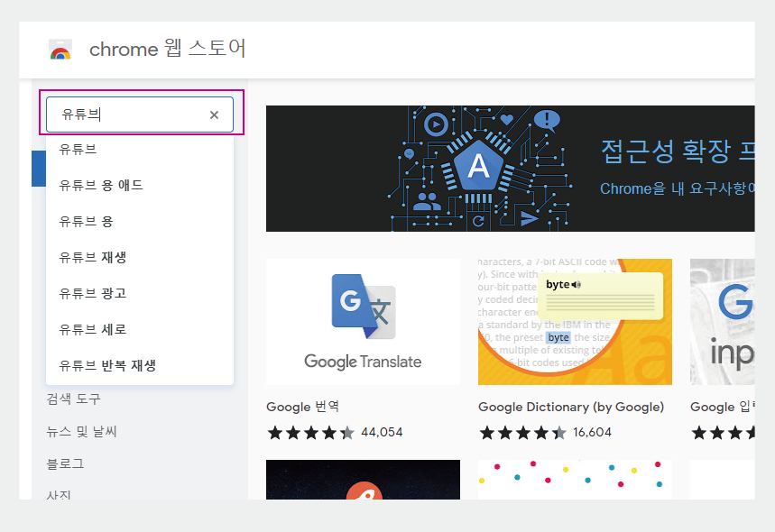This screenshot has width=775, height=532.
Task: Pick the 유튜브 세로 suggestion
Action: [140, 329]
